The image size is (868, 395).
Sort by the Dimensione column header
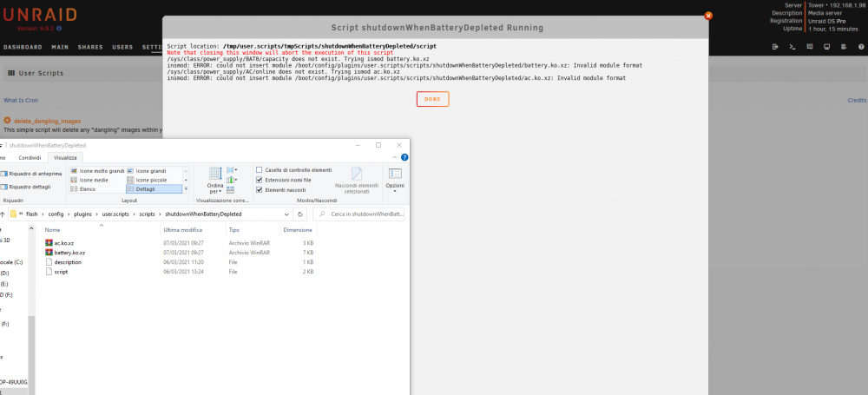pyautogui.click(x=298, y=230)
